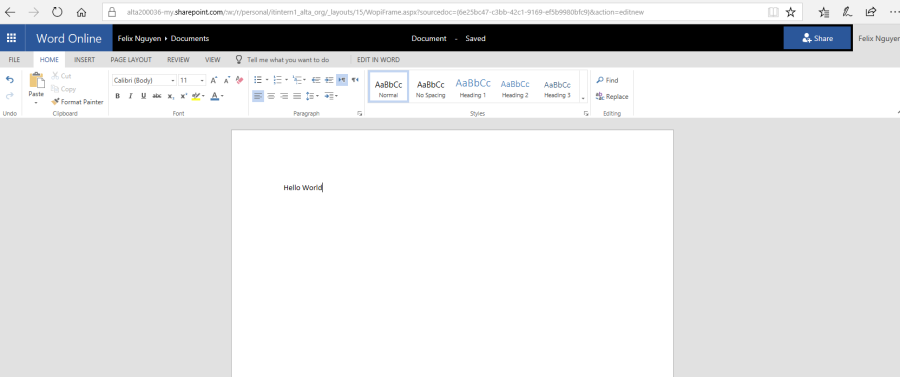The width and height of the screenshot is (900, 377).
Task: Switch to the VIEW tab
Action: (212, 60)
